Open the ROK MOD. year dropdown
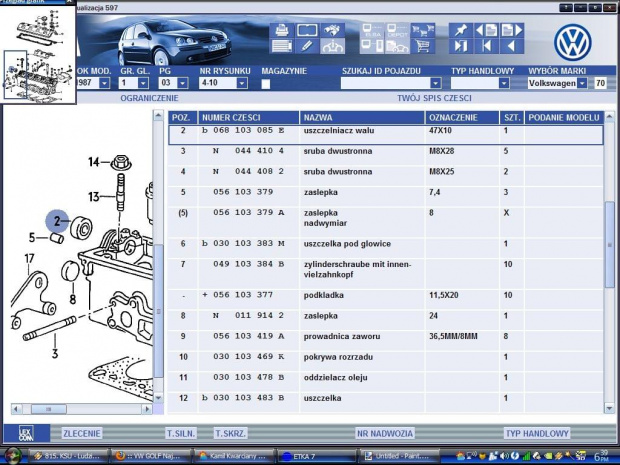The width and height of the screenshot is (620, 465). [104, 83]
